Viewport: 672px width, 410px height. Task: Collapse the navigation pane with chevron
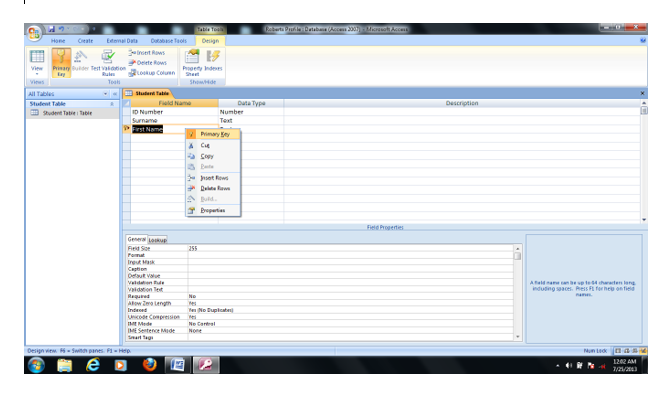click(x=116, y=93)
